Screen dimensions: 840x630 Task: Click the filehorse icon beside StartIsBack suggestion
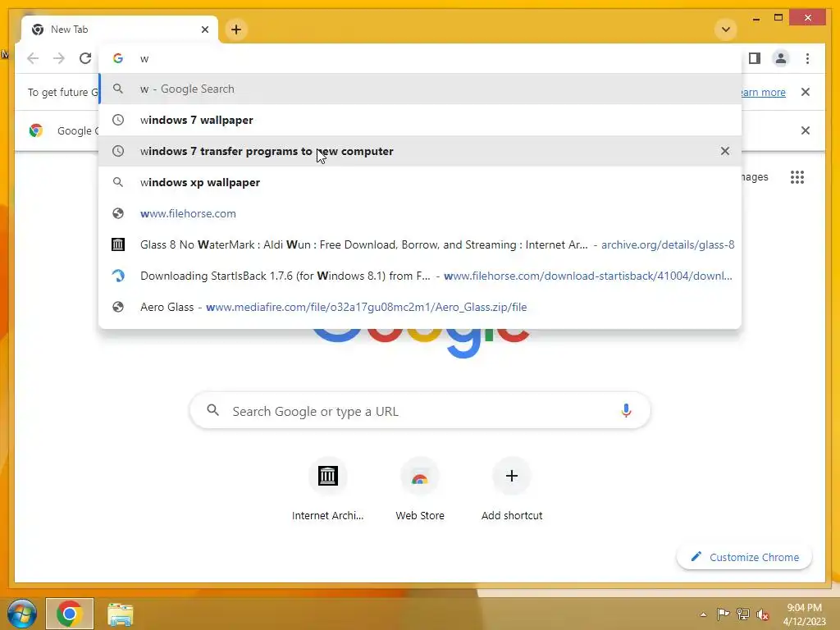click(x=118, y=276)
